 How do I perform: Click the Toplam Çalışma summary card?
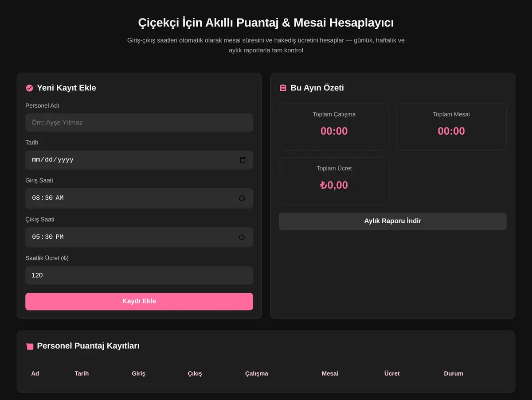334,127
